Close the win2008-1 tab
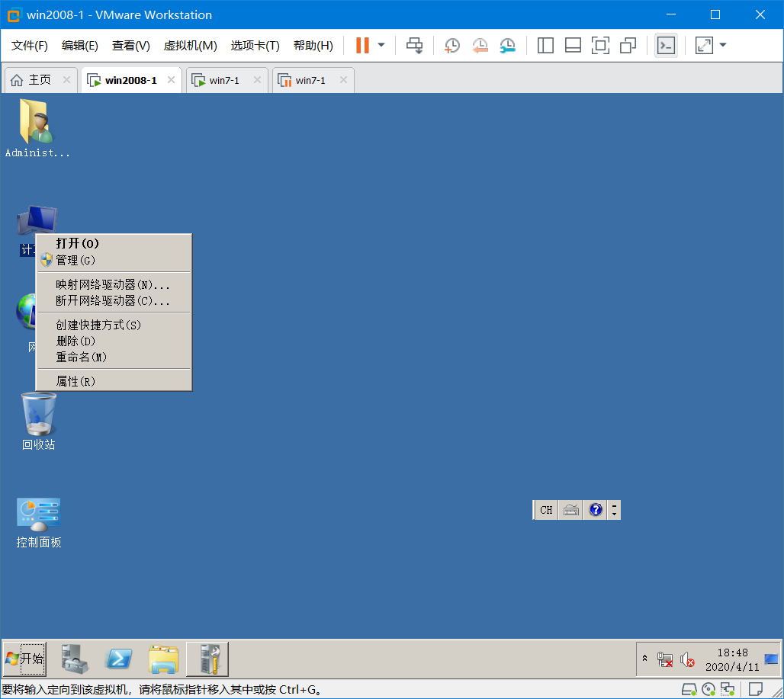Screen dimensions: 784x699 click(171, 79)
